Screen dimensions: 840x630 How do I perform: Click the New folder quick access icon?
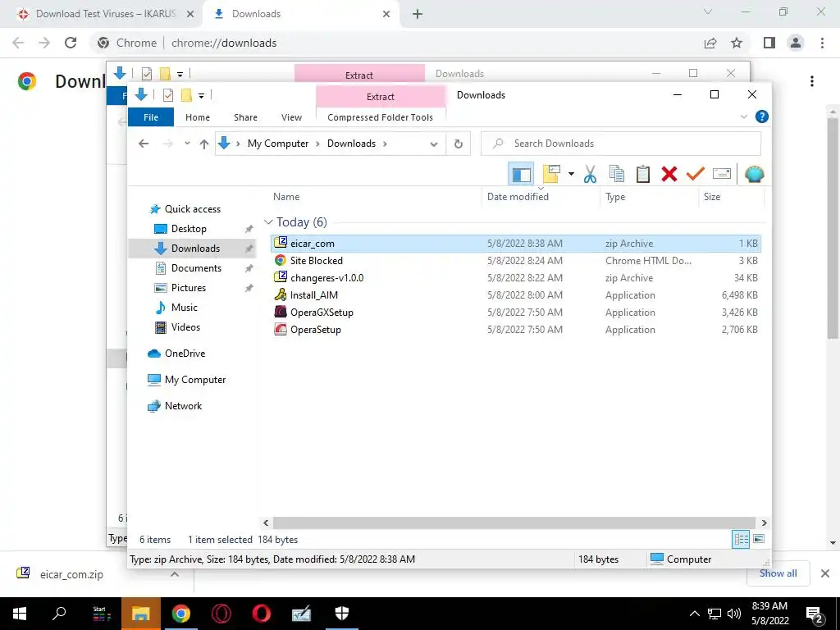[186, 95]
